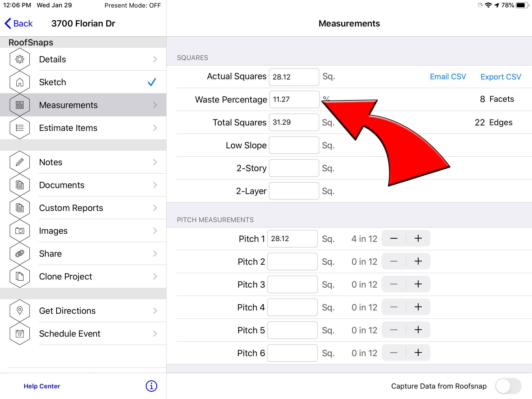Tap the '22 Edges' text
Screen dimensions: 532x399
pos(493,122)
